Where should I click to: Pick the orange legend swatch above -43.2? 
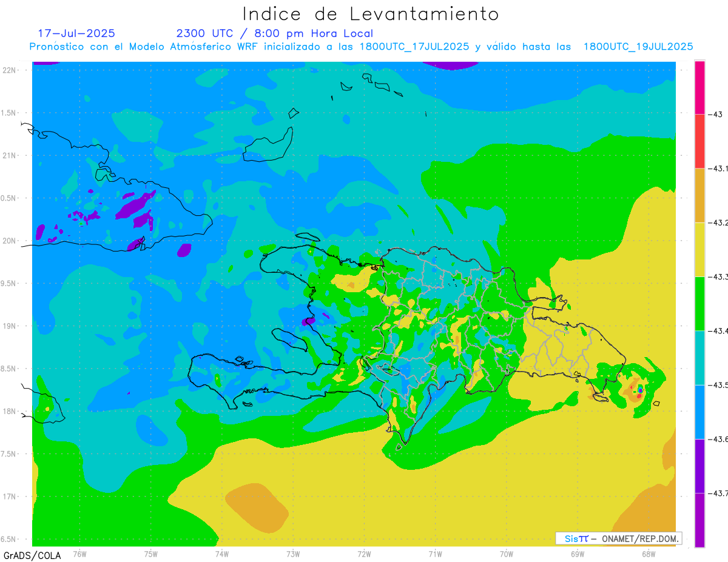click(x=699, y=195)
